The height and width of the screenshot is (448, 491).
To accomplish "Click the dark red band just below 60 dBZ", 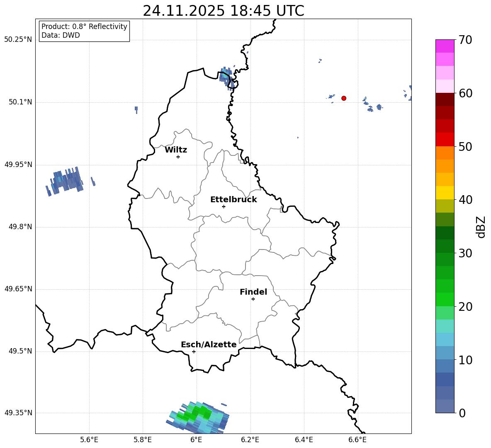I will tap(445, 99).
